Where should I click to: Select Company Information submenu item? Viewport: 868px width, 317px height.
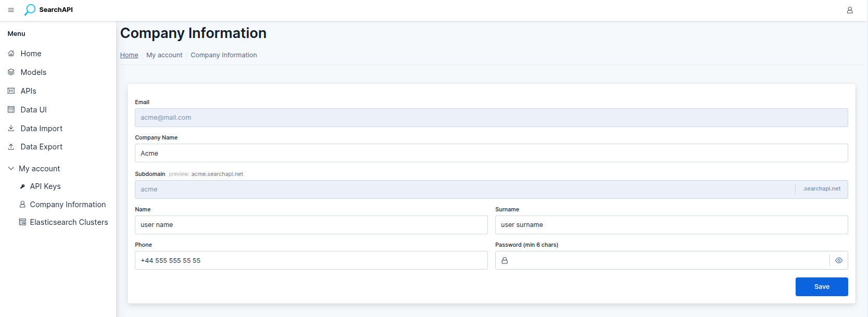point(68,205)
